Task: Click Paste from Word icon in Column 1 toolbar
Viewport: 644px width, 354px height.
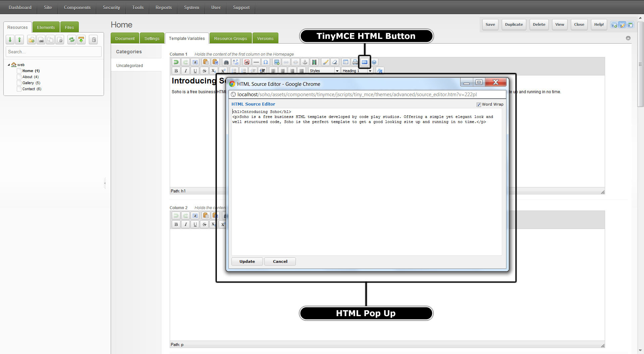Action: tap(215, 62)
